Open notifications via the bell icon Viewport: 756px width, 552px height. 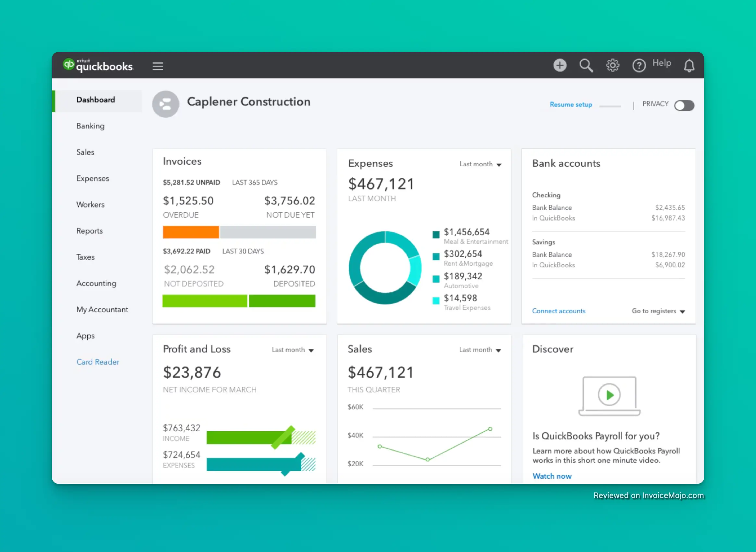click(x=689, y=65)
